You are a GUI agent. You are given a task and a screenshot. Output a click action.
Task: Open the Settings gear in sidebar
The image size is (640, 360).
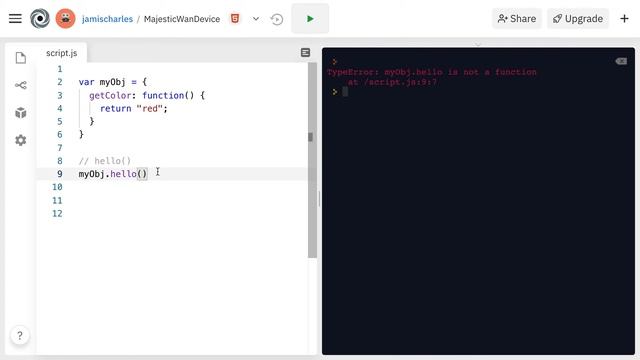pos(20,140)
